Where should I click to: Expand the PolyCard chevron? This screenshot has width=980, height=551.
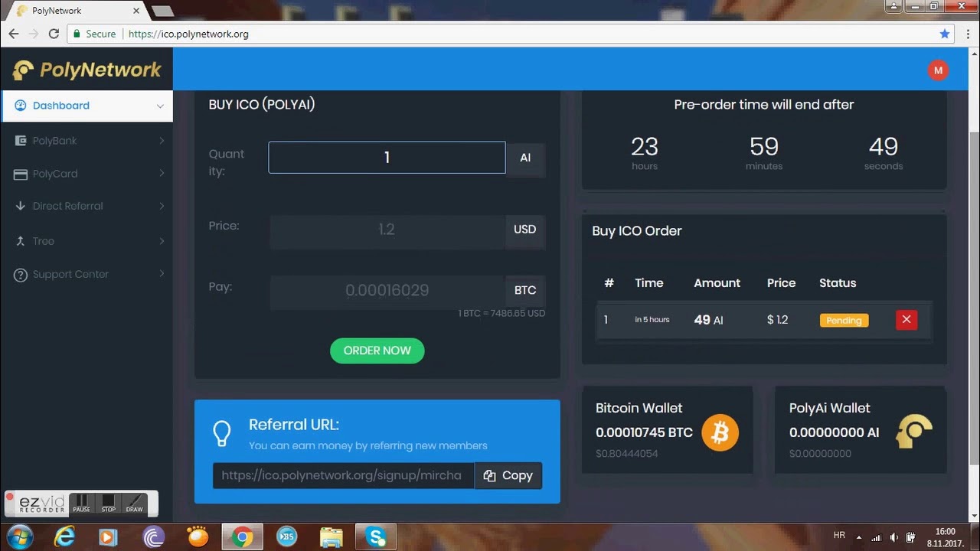coord(162,174)
